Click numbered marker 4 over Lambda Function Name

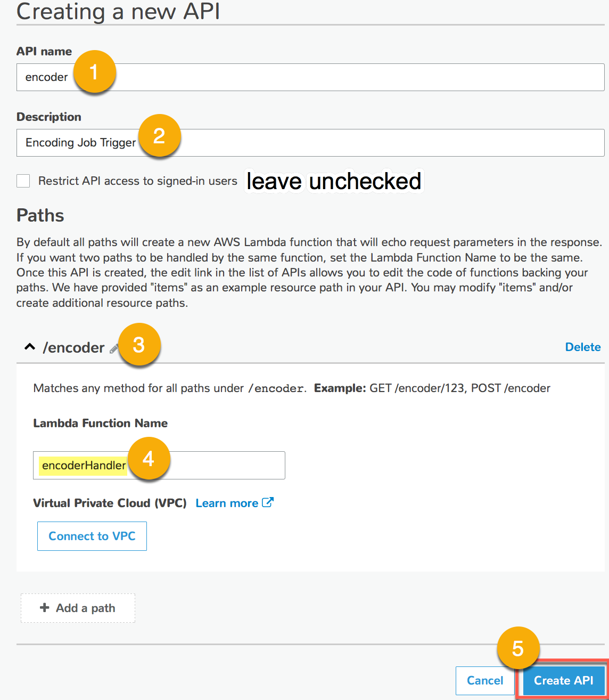pos(149,458)
